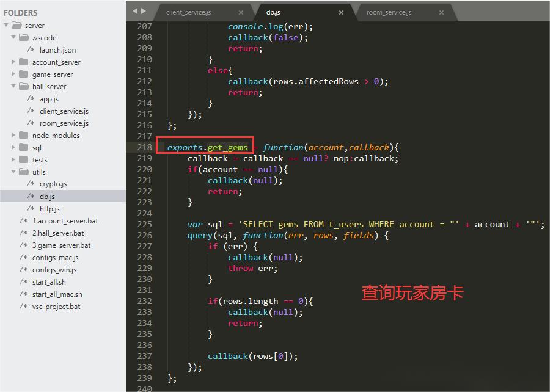Open 3.game_server.bat file
Screen dimensions: 550x392
[x=61, y=245]
